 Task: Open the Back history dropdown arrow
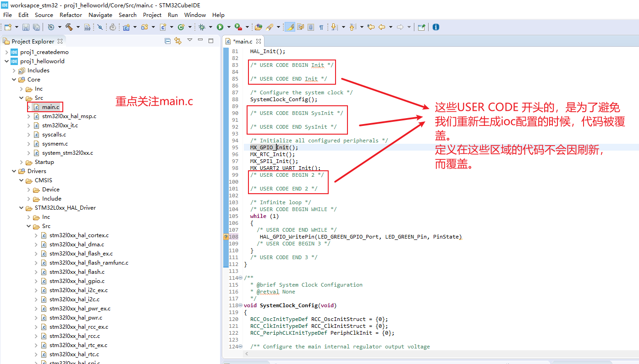(391, 27)
